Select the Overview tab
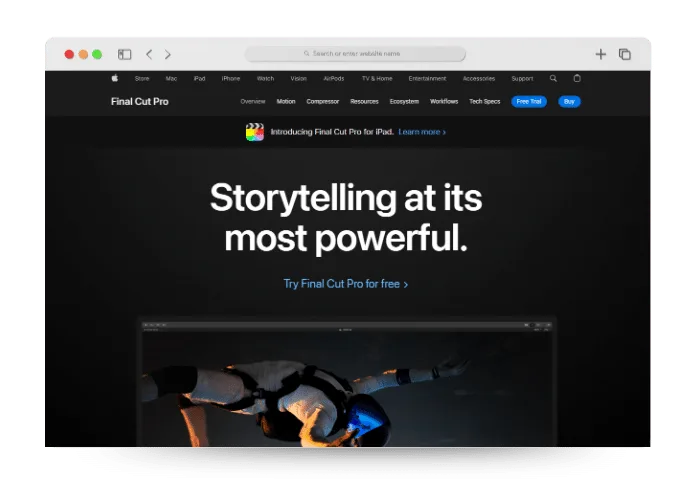This screenshot has width=700, height=500. (x=253, y=102)
